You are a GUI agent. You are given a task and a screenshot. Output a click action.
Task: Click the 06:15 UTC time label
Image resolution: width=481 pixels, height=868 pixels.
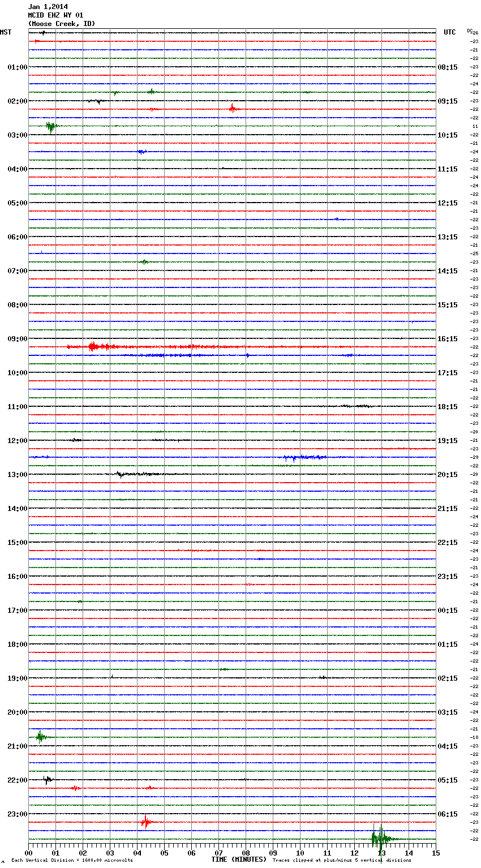448,814
